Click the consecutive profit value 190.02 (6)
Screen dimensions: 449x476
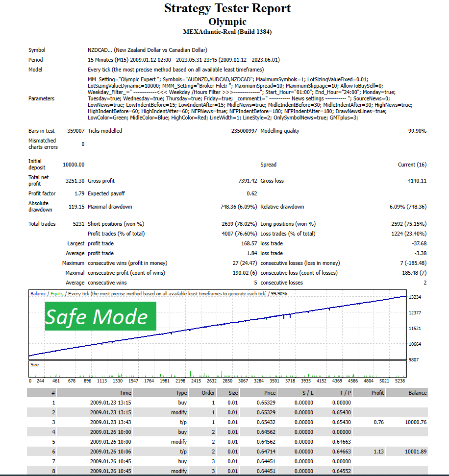click(x=245, y=273)
